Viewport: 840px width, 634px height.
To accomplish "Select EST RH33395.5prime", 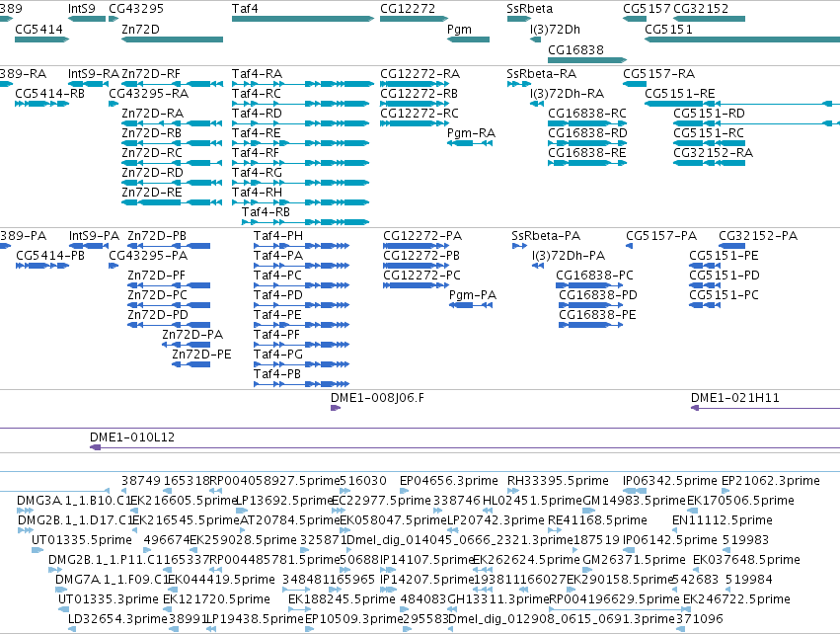I will point(558,481).
